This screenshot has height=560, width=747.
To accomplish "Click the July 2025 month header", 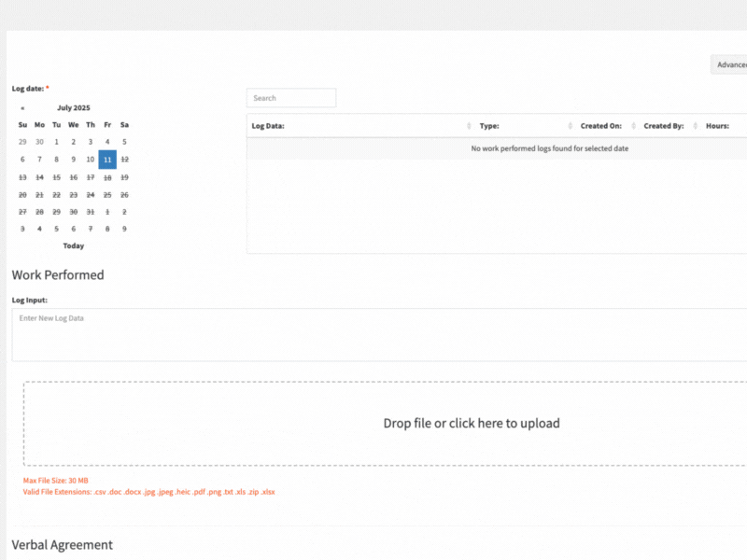I will (x=74, y=108).
